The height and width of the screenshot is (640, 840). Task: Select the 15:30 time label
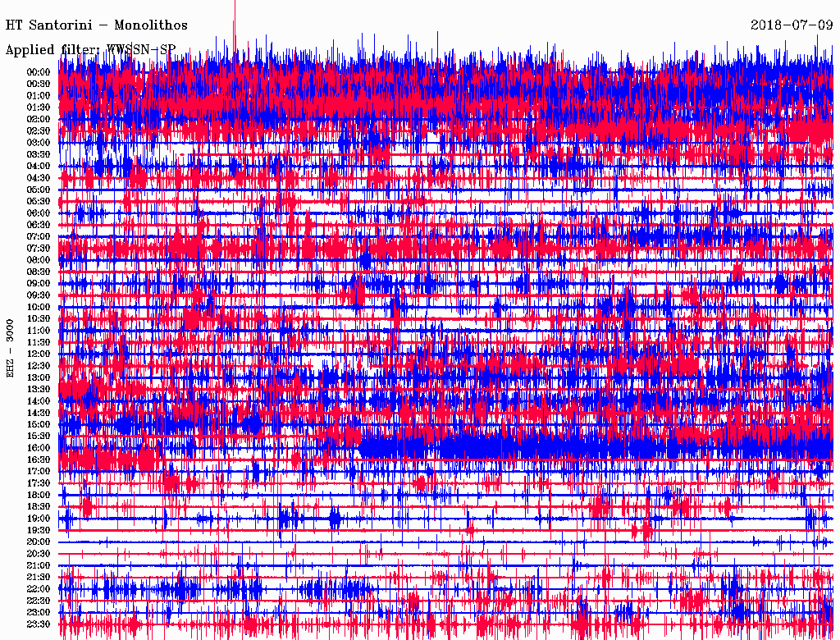tap(39, 437)
